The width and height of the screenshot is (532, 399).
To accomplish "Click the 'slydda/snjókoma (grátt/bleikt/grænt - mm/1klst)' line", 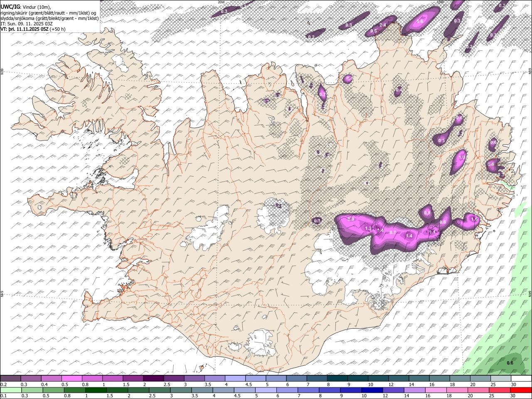I will pyautogui.click(x=49, y=18).
